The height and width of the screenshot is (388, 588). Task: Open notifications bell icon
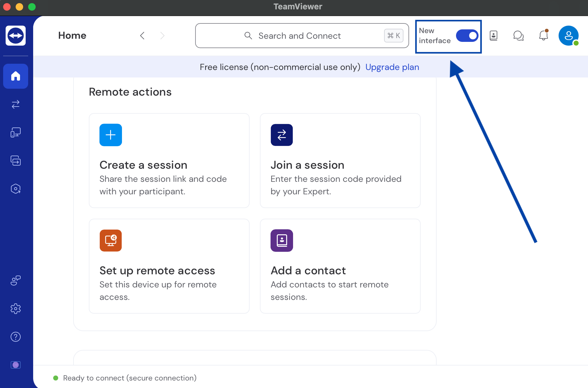(x=544, y=35)
